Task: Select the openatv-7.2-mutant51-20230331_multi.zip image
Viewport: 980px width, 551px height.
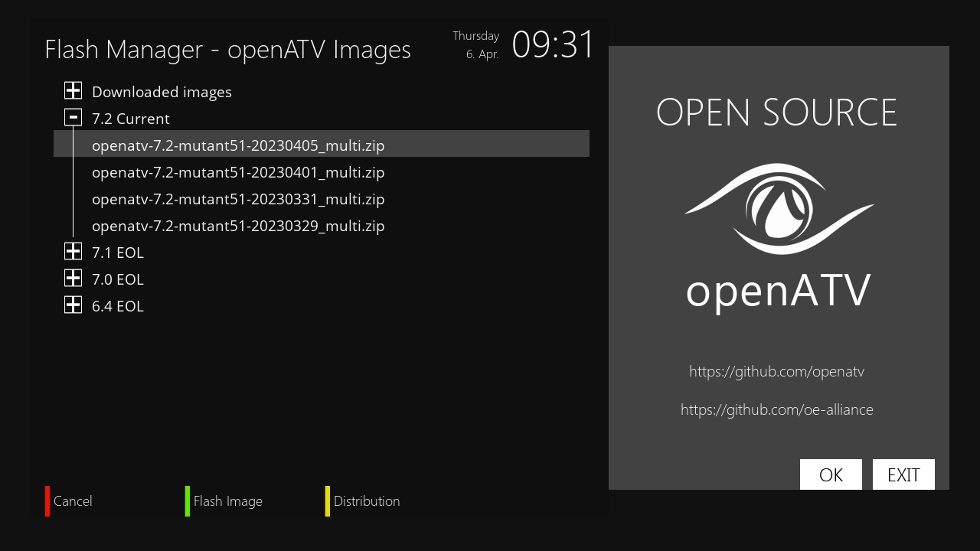Action: point(238,199)
